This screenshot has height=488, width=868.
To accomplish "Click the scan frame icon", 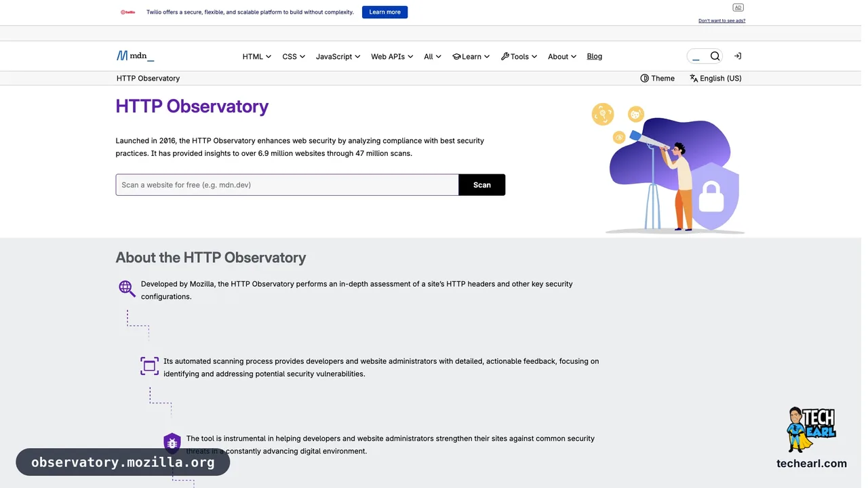I will click(149, 366).
